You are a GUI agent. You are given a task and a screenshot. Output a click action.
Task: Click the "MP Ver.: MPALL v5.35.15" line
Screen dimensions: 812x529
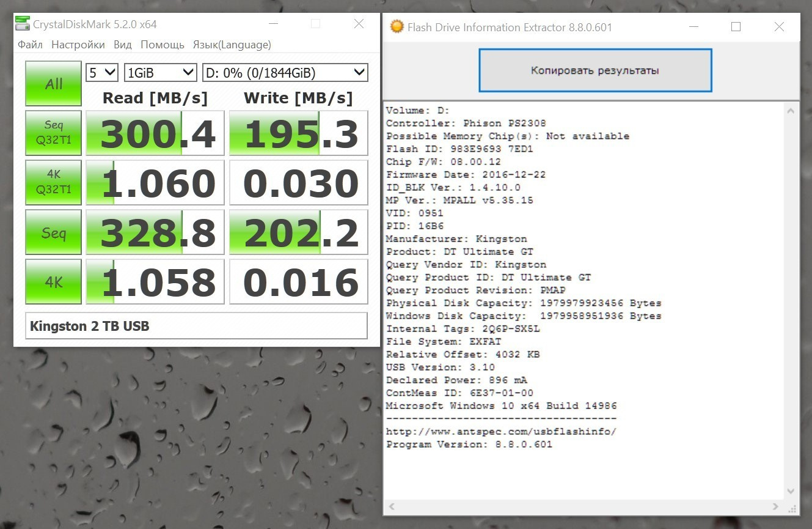(459, 201)
